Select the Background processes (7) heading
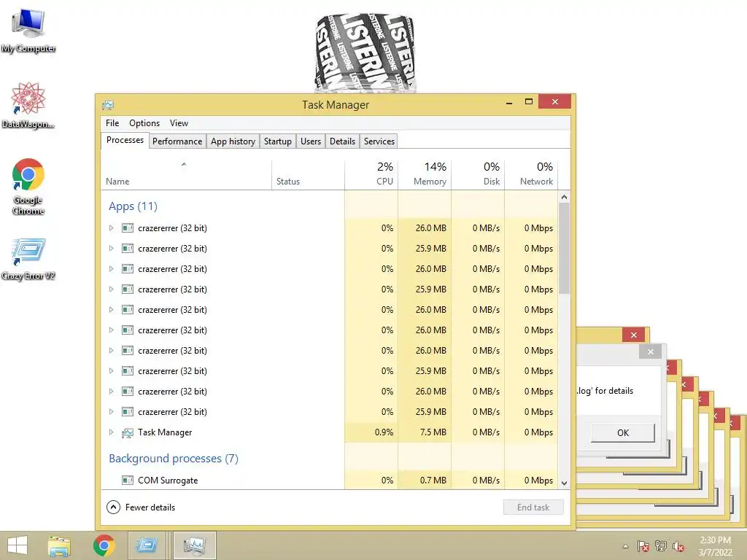Screen dimensions: 747x560 (x=174, y=458)
